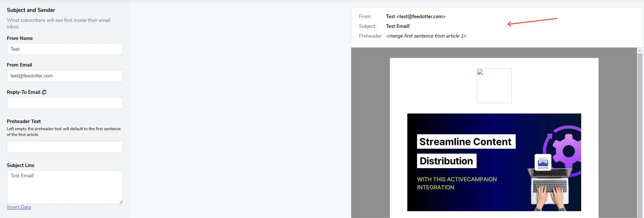The width and height of the screenshot is (644, 218).
Task: Focus the empty Preheader Text field
Action: click(65, 147)
